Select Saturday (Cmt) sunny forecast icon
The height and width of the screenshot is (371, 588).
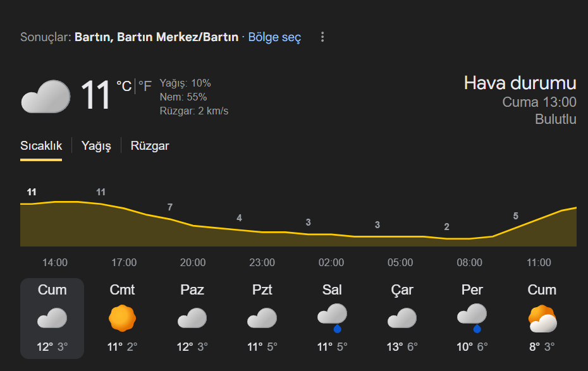point(123,317)
